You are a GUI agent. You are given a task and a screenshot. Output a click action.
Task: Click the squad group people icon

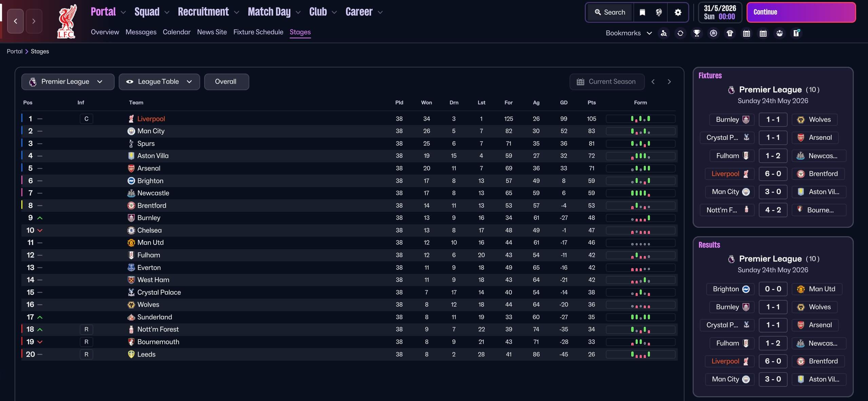[779, 33]
